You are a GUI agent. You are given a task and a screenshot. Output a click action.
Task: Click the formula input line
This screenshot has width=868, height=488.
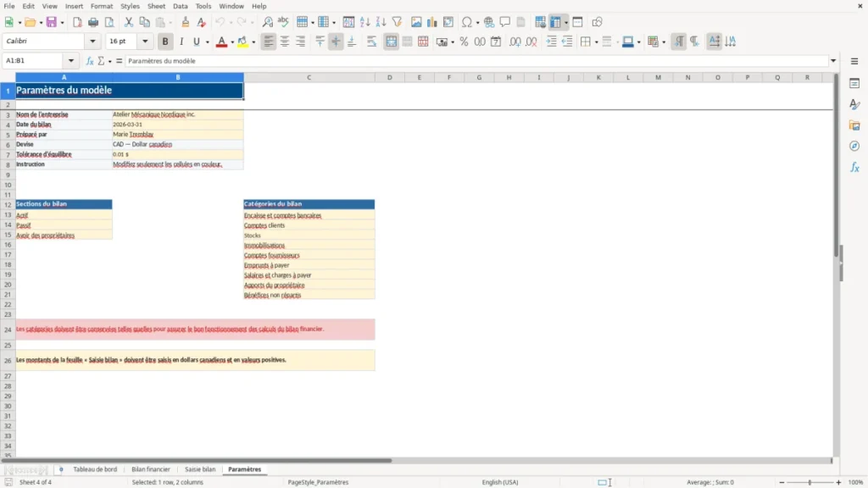(476, 61)
